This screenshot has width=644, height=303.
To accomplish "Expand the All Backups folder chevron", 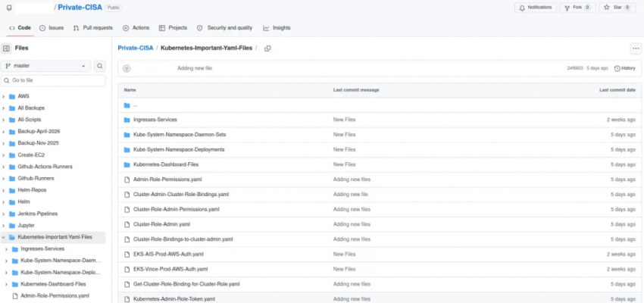I will [4, 108].
